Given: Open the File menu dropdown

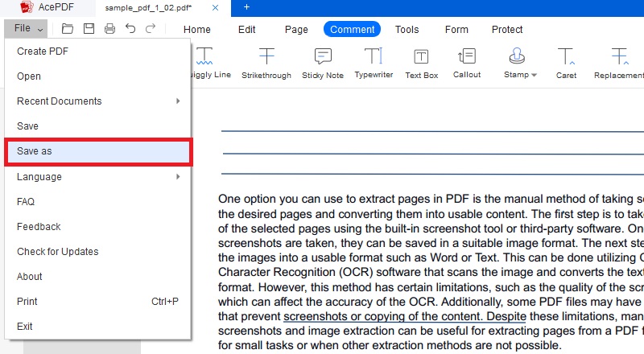Looking at the screenshot, I should coord(26,29).
